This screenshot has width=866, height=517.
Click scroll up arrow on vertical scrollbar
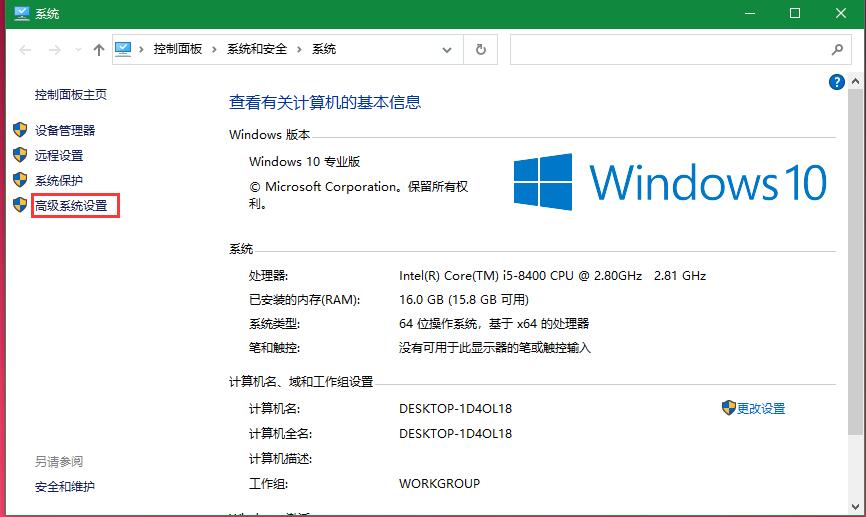click(856, 81)
